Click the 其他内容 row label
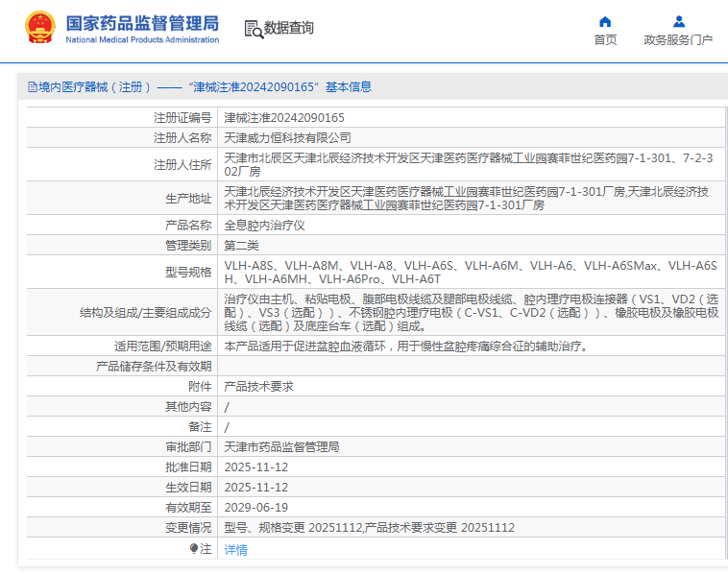The image size is (728, 574). click(x=188, y=407)
